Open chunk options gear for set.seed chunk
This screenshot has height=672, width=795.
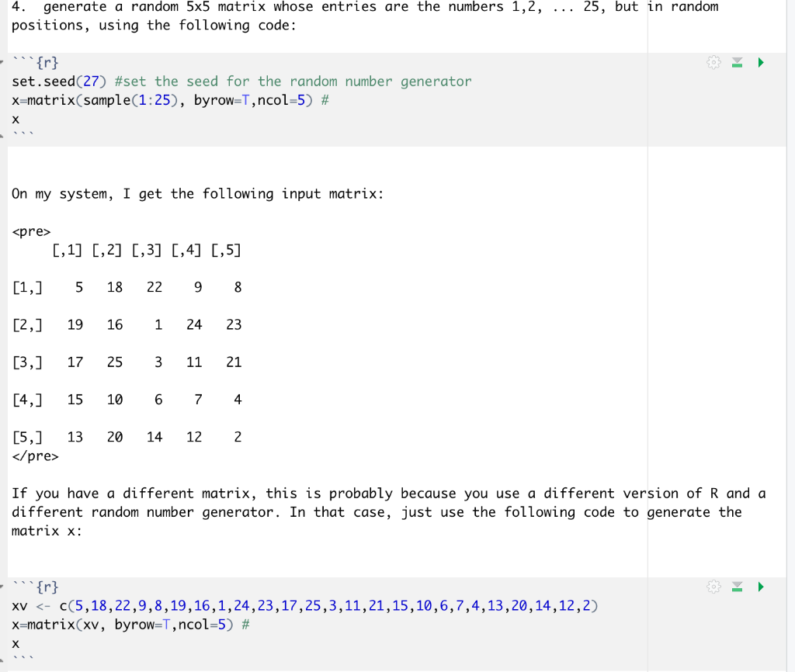pyautogui.click(x=713, y=62)
